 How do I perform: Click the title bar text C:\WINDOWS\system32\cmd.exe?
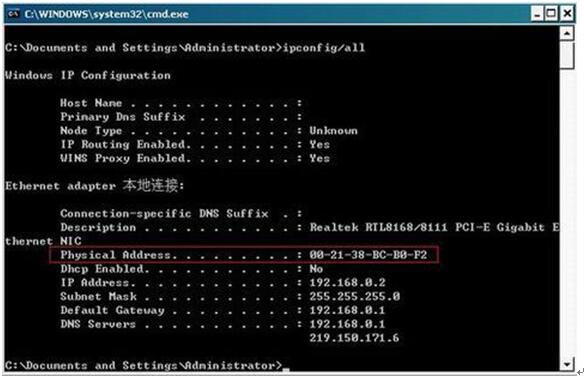pyautogui.click(x=107, y=14)
